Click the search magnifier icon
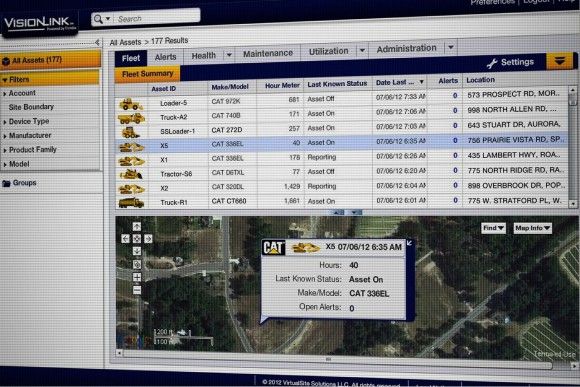 coord(98,19)
